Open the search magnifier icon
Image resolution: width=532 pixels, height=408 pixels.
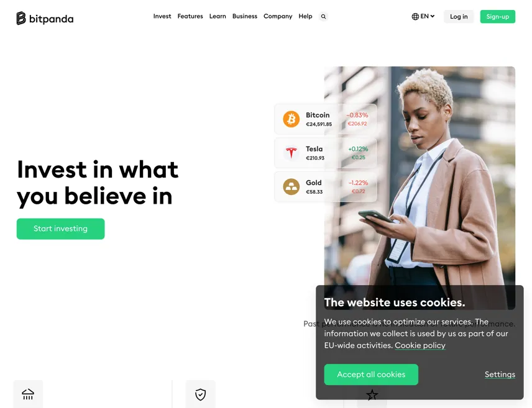click(x=323, y=16)
